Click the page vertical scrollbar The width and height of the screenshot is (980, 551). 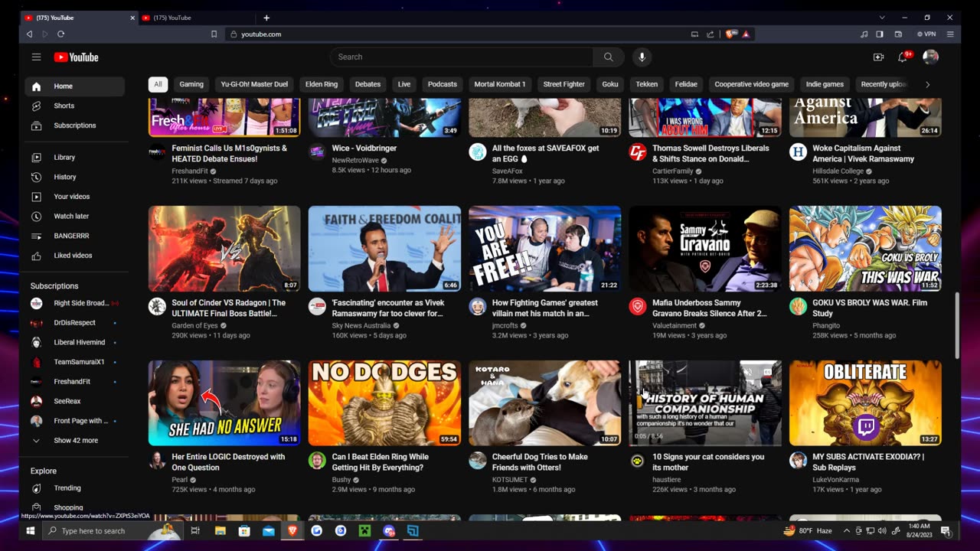957,324
